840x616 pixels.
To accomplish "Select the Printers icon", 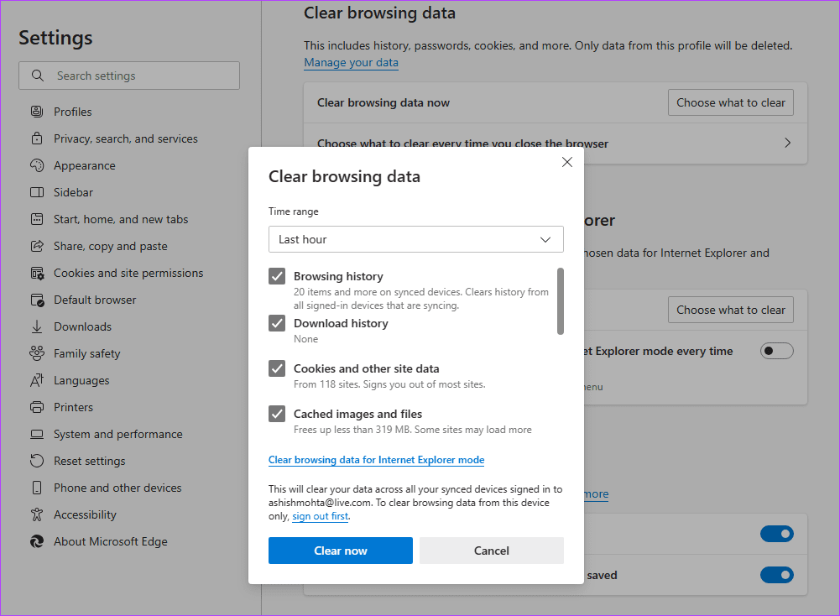I will [x=35, y=406].
